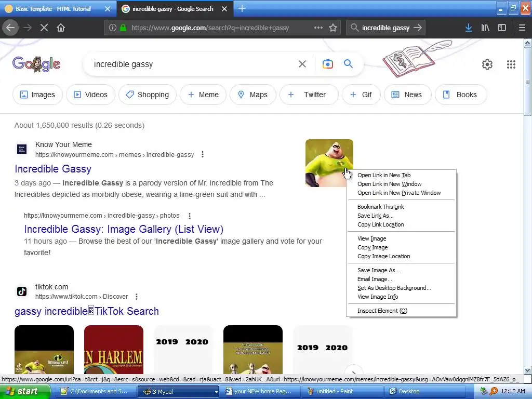Select Copy Image Location
This screenshot has height=399, width=532.
tap(401, 256)
